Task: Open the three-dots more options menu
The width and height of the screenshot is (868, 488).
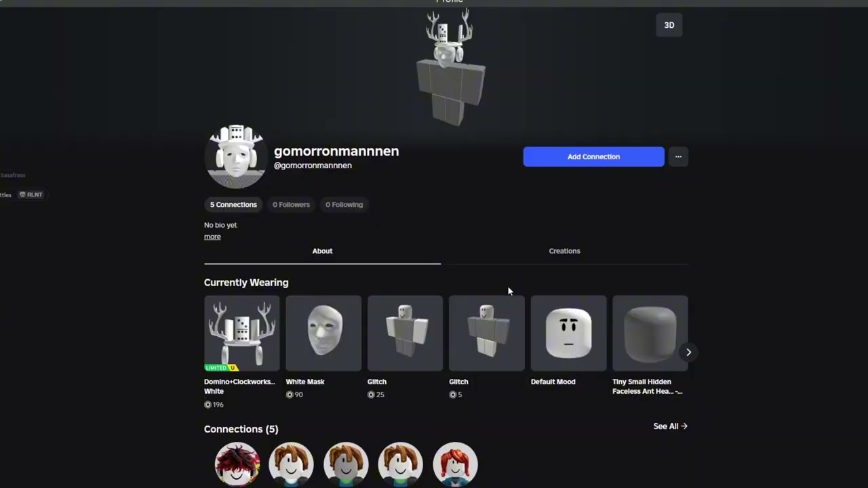Action: (x=678, y=157)
